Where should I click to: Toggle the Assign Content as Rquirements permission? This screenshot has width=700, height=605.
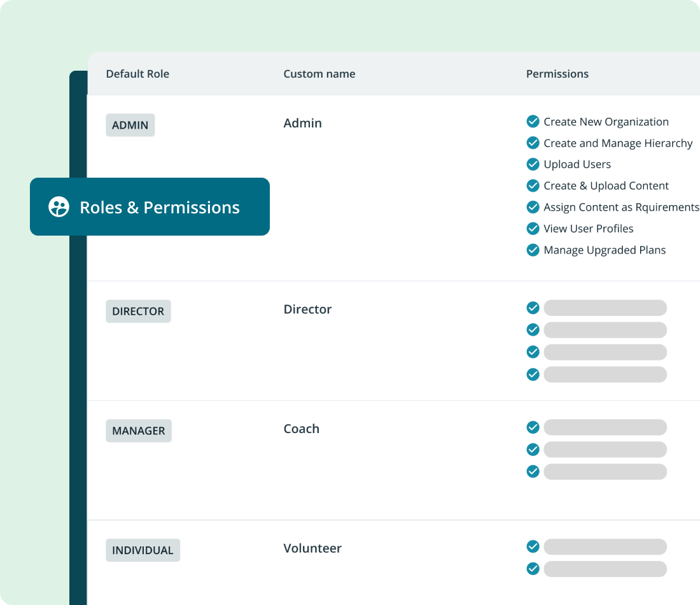click(x=533, y=206)
